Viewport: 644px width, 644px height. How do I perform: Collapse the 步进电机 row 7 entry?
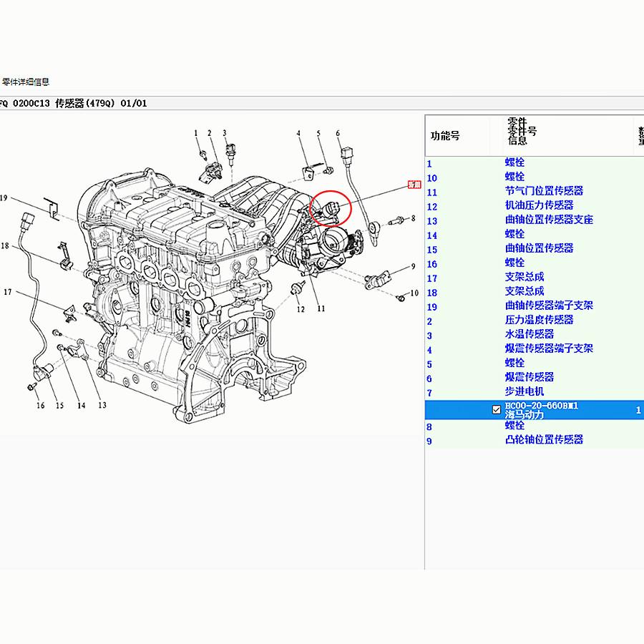click(535, 393)
